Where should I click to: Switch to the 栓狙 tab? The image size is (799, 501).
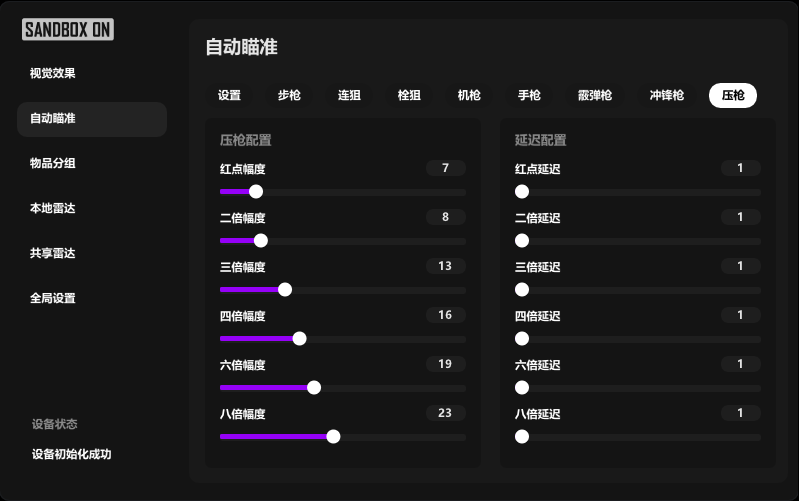click(409, 95)
